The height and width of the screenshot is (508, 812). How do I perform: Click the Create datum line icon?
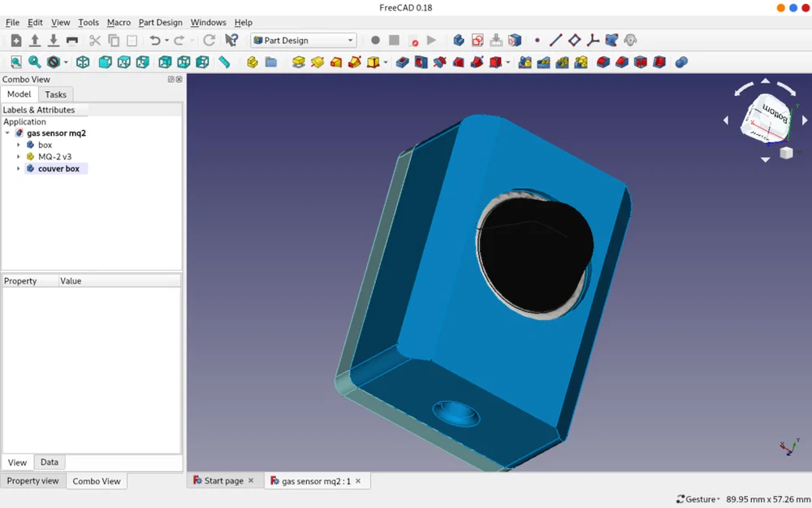point(555,41)
